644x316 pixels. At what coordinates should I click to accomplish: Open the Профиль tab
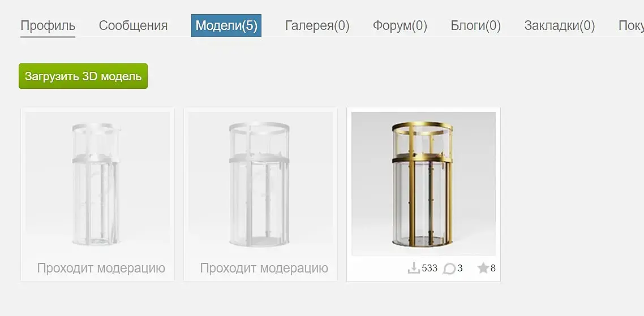coord(48,26)
